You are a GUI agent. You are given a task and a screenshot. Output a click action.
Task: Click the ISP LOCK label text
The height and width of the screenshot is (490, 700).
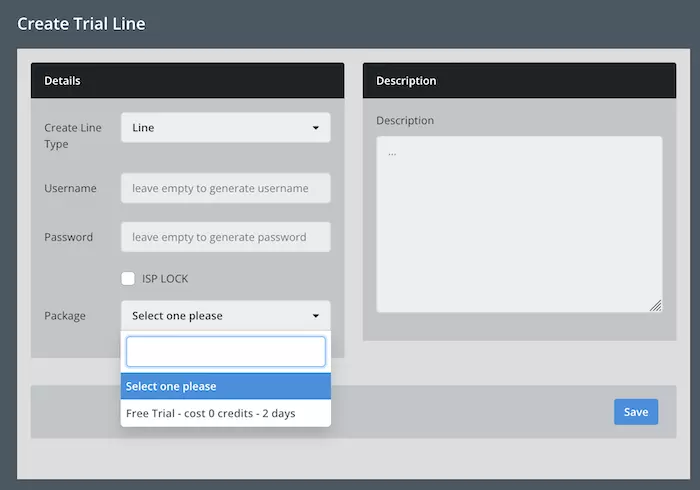(x=165, y=278)
